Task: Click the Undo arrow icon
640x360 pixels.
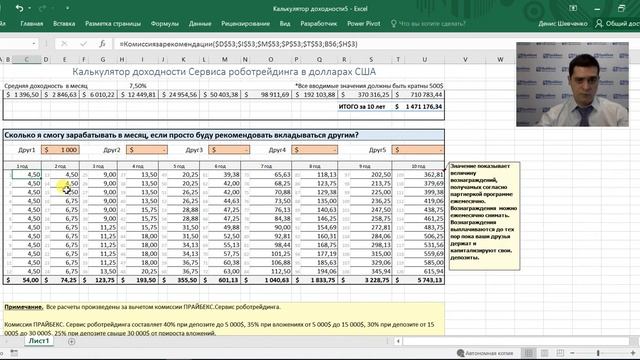Action: point(19,8)
